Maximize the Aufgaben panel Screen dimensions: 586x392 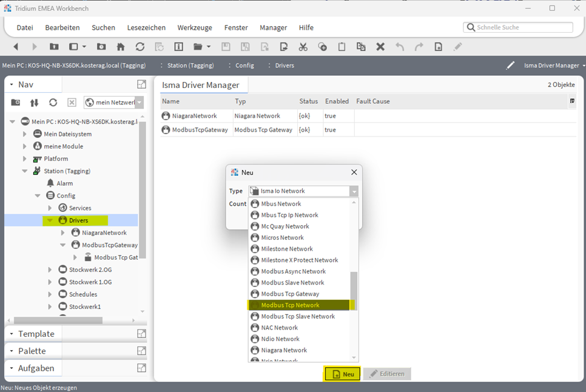pos(141,368)
